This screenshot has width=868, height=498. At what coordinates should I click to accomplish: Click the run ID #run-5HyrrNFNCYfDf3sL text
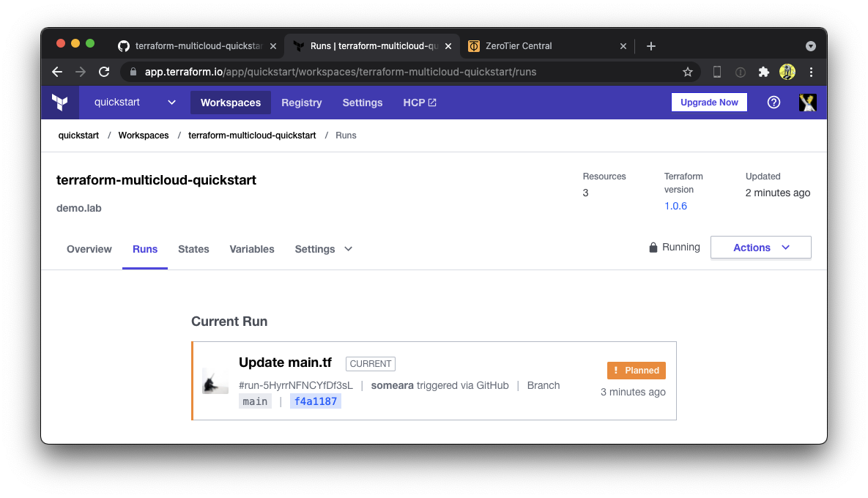[296, 385]
